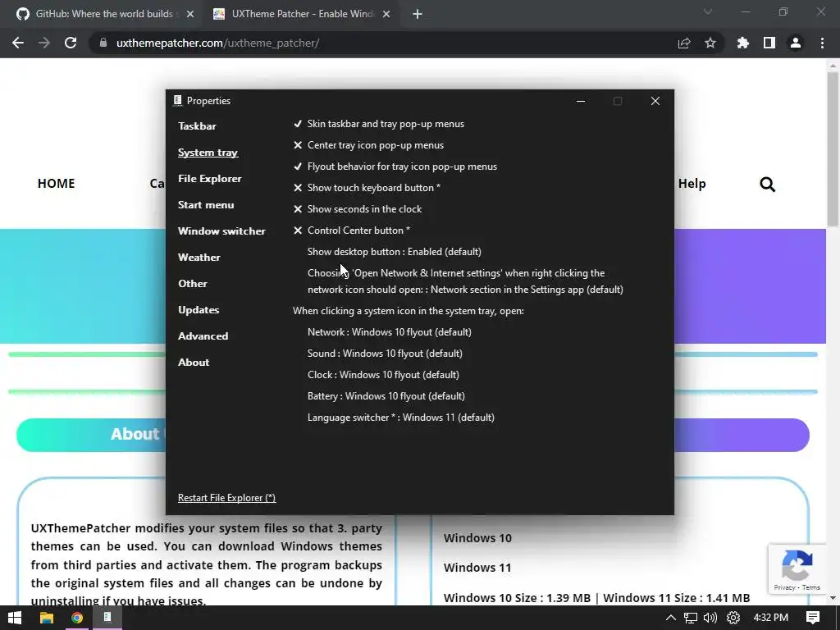Change Language switcher option

[x=400, y=418]
